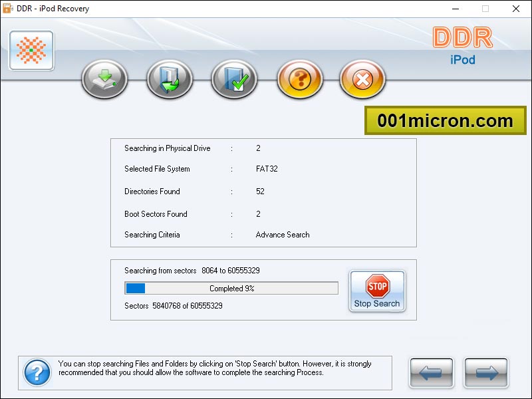Screen dimensions: 532x399
Task: Click the iPod Recovery icon in the title bar
Action: (8, 9)
